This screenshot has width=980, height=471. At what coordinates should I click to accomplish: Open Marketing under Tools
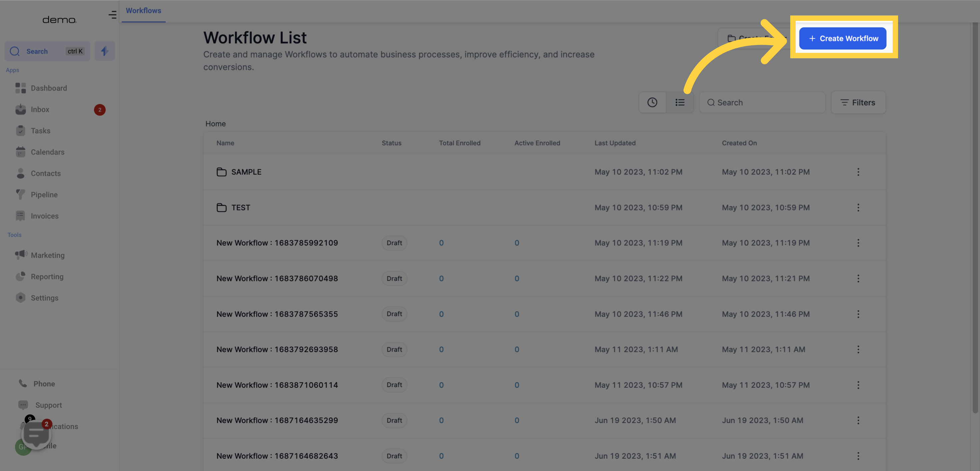pyautogui.click(x=48, y=255)
